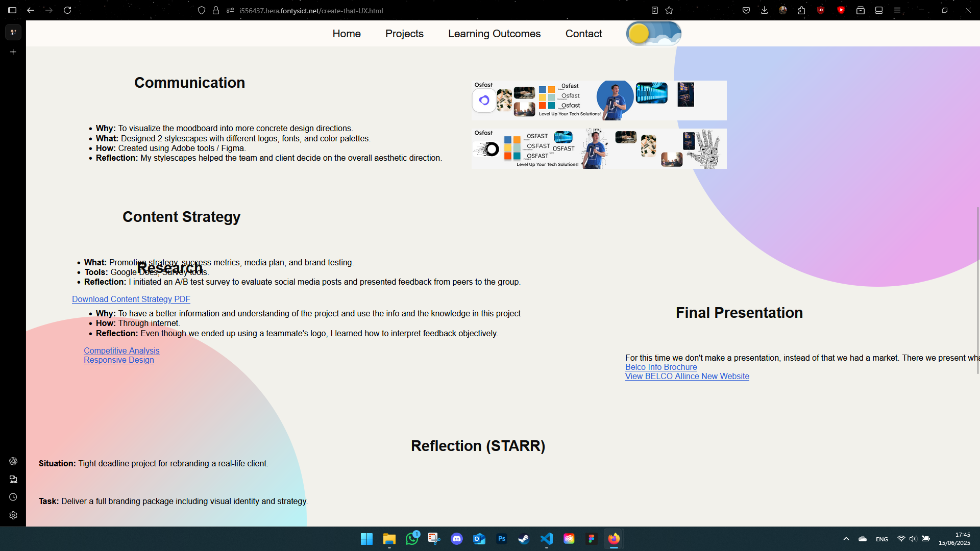Expand hidden system tray icons
980x551 pixels.
click(846, 539)
